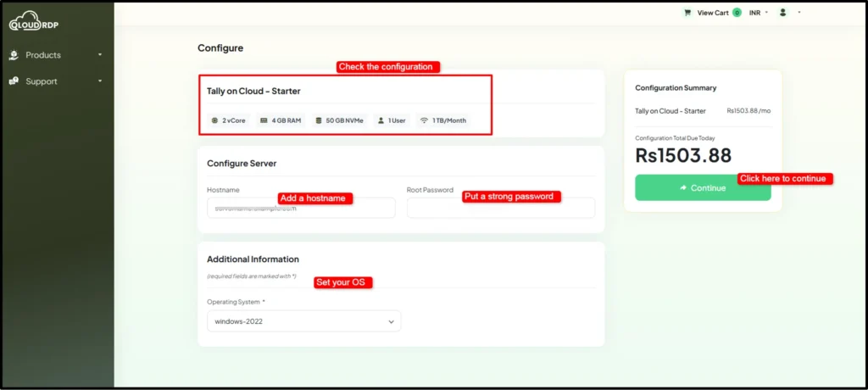Click the 1 TB/Month text
The height and width of the screenshot is (390, 868).
tap(449, 120)
